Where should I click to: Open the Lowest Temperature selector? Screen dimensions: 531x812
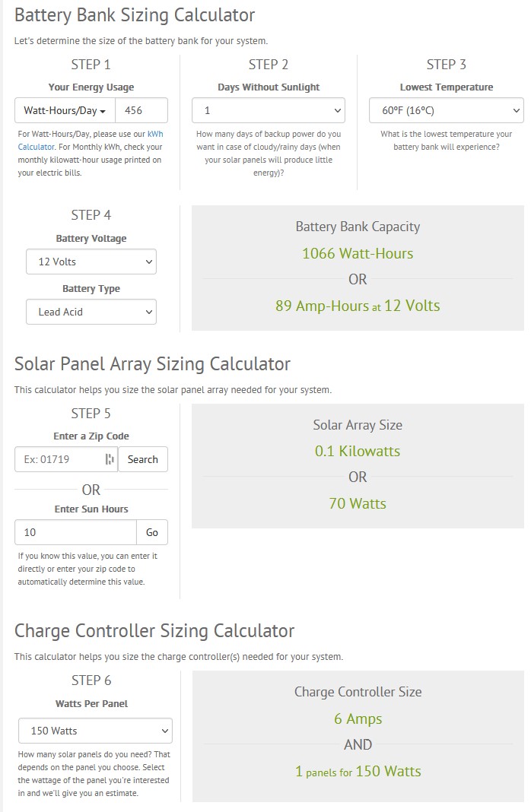[x=446, y=110]
